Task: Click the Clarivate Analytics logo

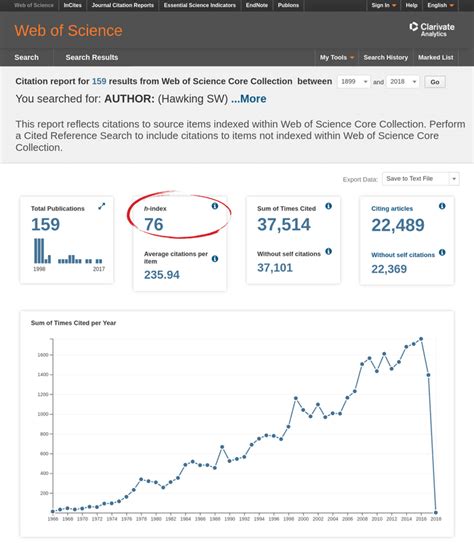Action: pos(432,29)
